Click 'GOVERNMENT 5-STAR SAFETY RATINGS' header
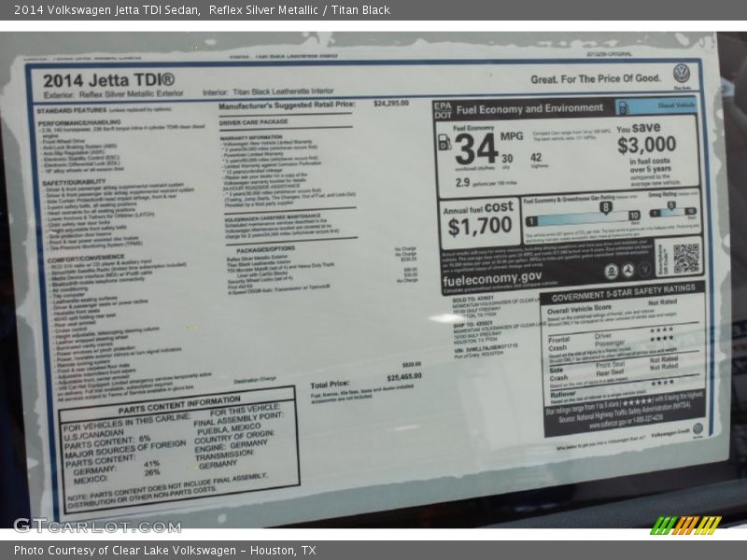 [624, 292]
